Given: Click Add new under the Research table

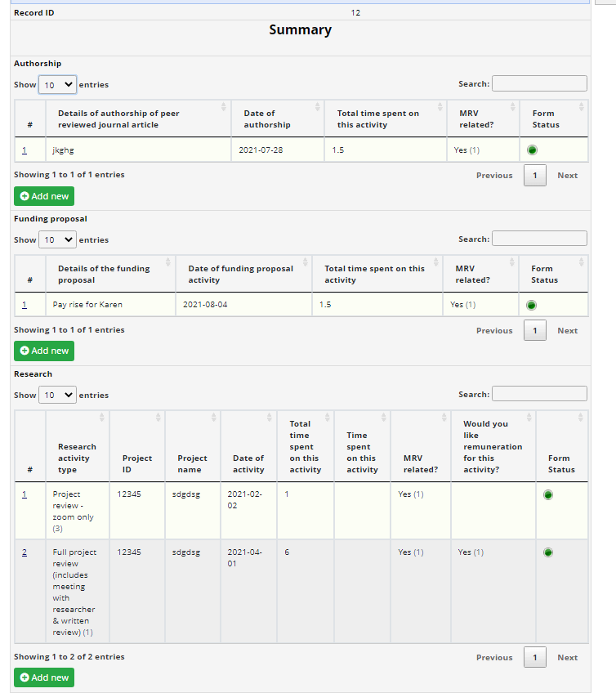Looking at the screenshot, I should click(43, 677).
